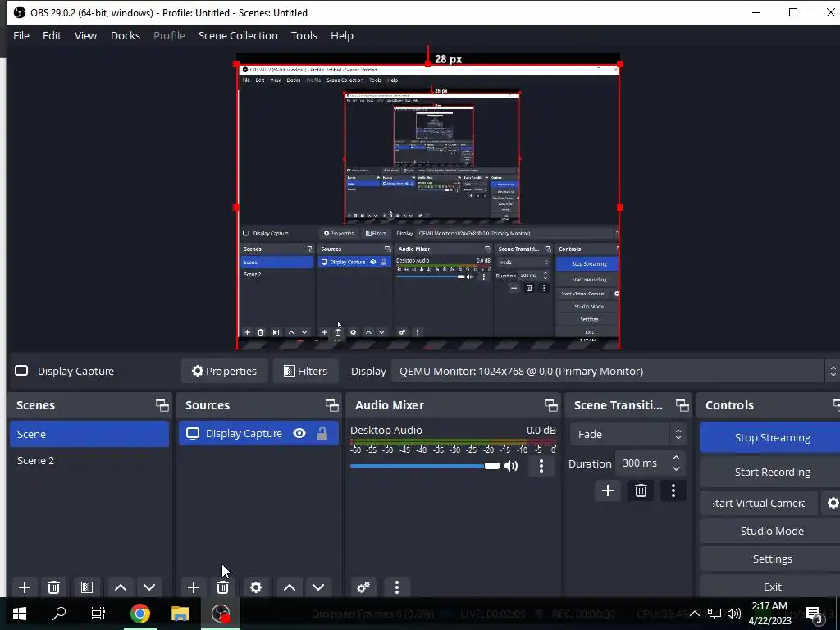840x630 pixels.
Task: Open advanced audio properties gears icon
Action: point(363,587)
